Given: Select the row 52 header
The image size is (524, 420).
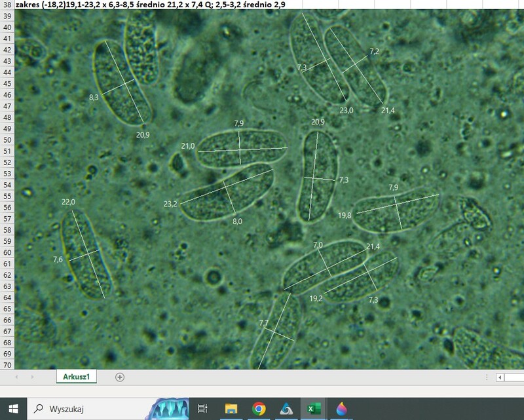Looking at the screenshot, I should (x=7, y=162).
